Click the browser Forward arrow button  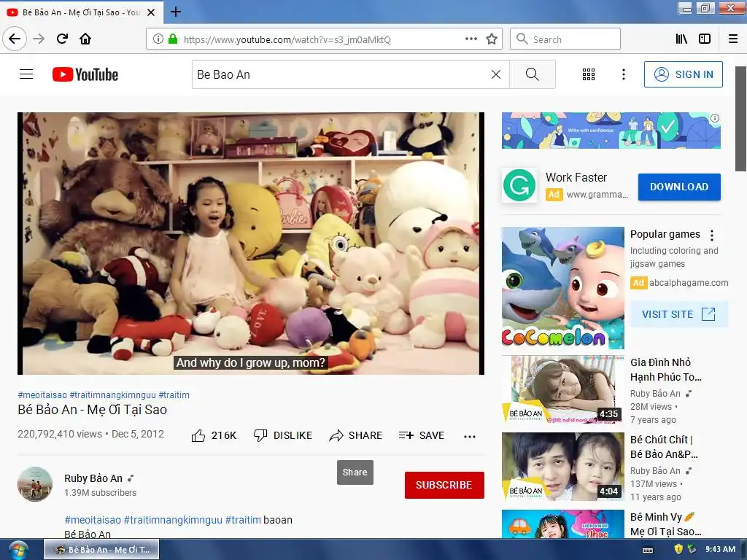click(x=39, y=39)
